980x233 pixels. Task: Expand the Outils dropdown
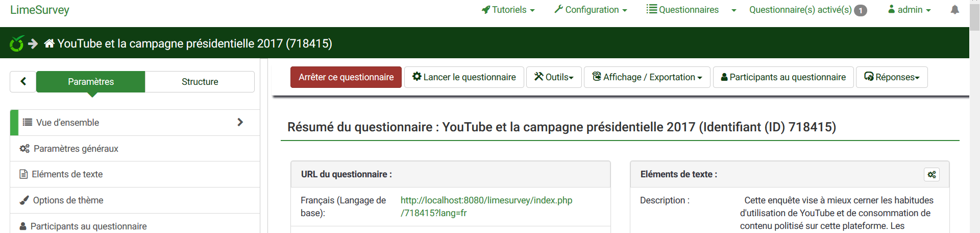(554, 77)
